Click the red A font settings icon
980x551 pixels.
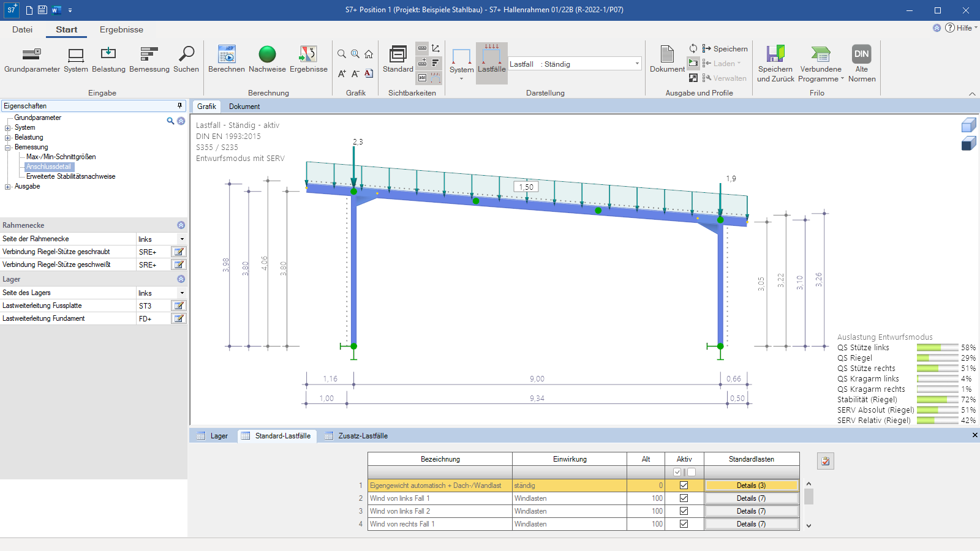coord(369,73)
